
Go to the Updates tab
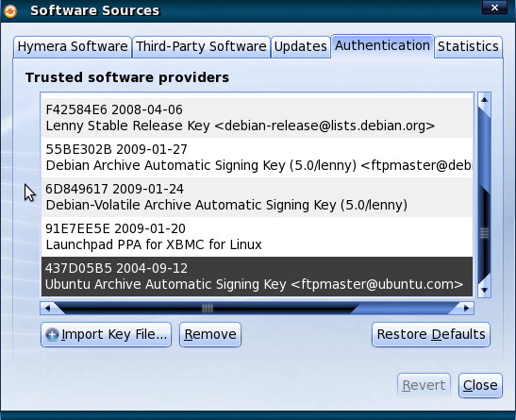point(301,47)
